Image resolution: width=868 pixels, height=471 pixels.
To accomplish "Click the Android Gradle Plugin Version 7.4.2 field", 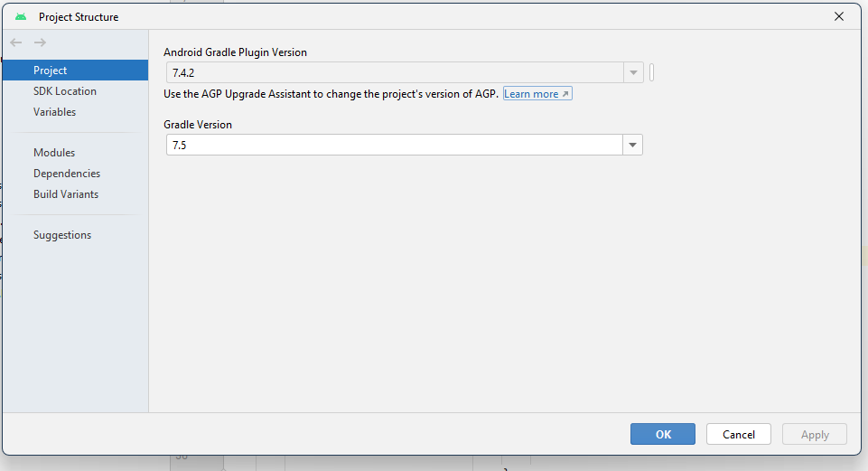I will (394, 73).
